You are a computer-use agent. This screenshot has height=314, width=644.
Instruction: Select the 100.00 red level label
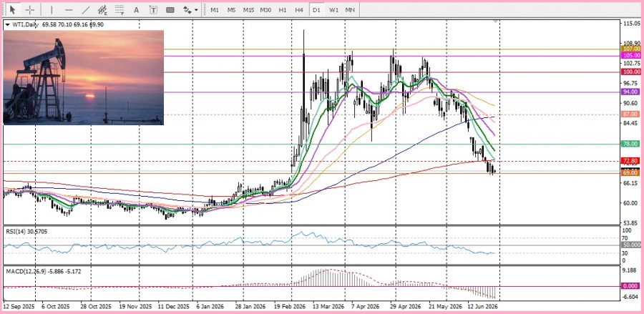click(631, 72)
